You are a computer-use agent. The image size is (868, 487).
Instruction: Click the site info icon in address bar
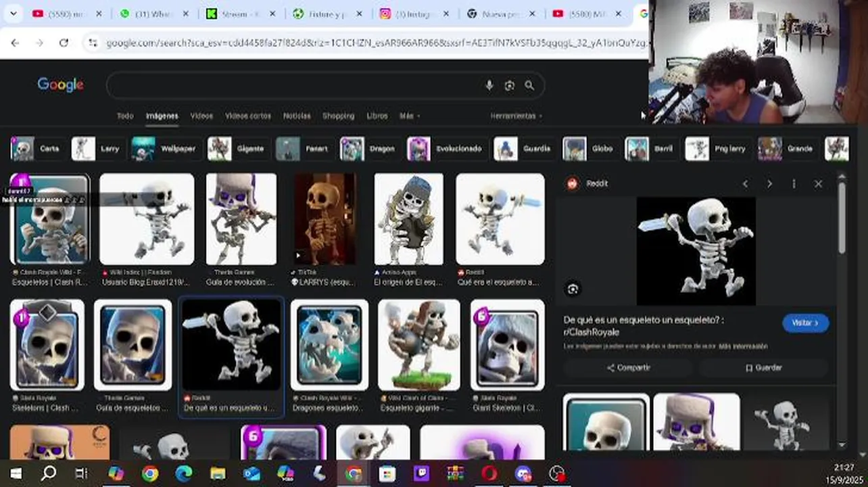(x=93, y=43)
